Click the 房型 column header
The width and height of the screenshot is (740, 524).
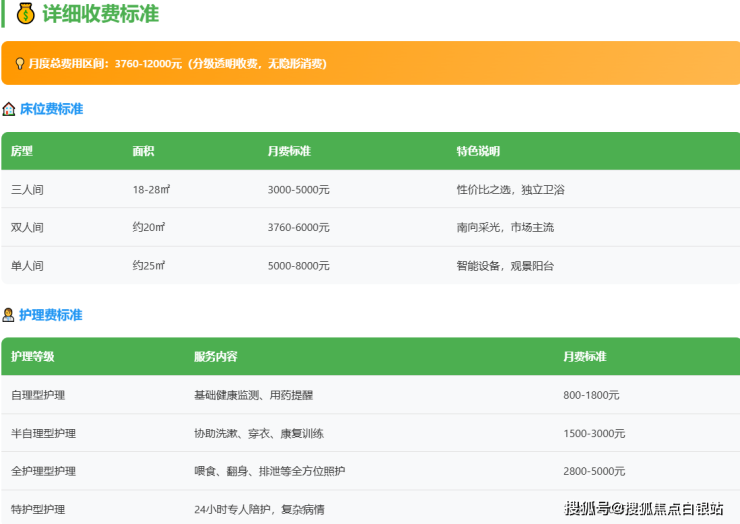22,151
